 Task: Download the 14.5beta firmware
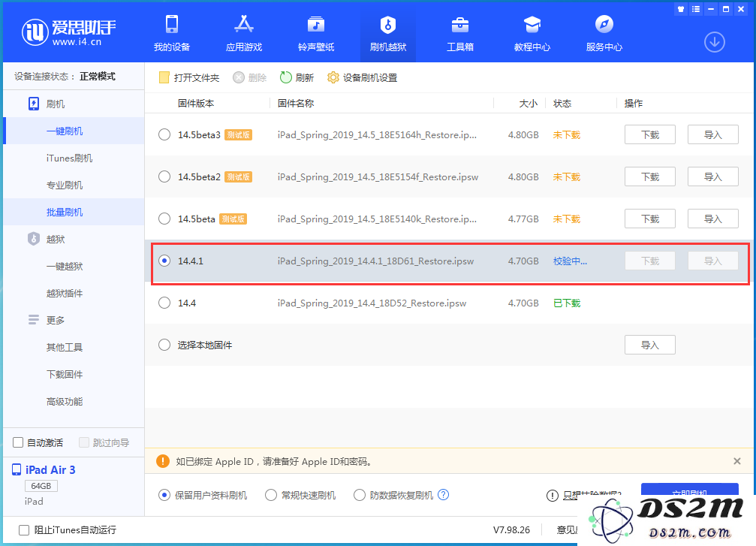650,219
